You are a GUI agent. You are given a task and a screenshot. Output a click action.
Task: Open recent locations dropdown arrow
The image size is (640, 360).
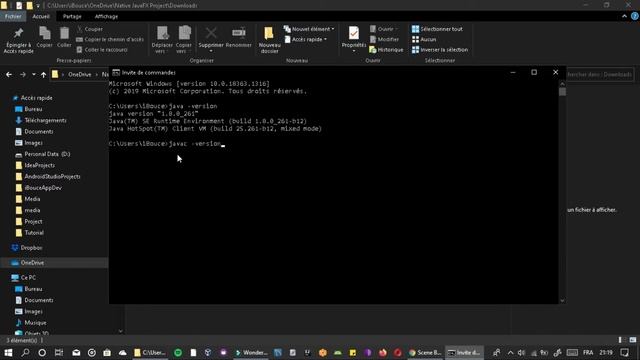tap(33, 75)
